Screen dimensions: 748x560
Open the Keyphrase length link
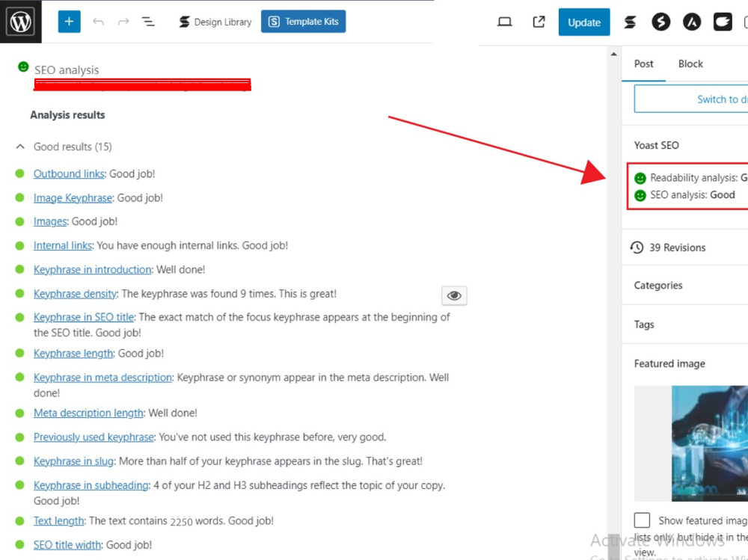point(73,354)
